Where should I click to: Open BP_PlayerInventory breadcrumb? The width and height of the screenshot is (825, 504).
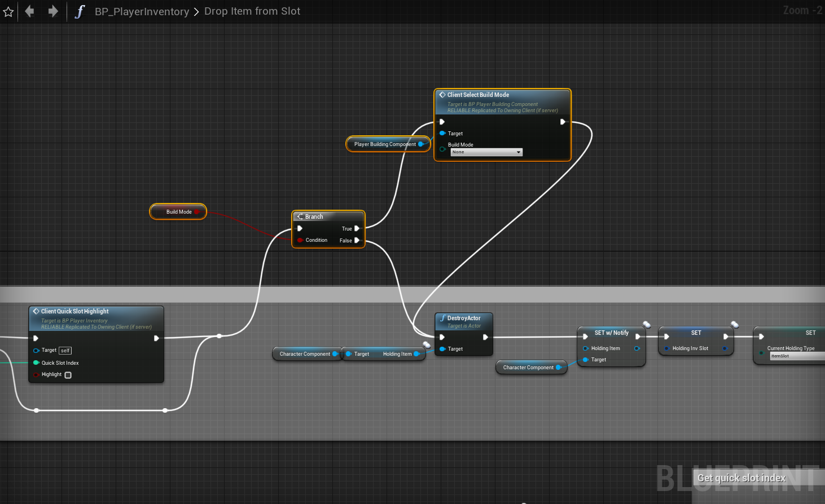142,11
